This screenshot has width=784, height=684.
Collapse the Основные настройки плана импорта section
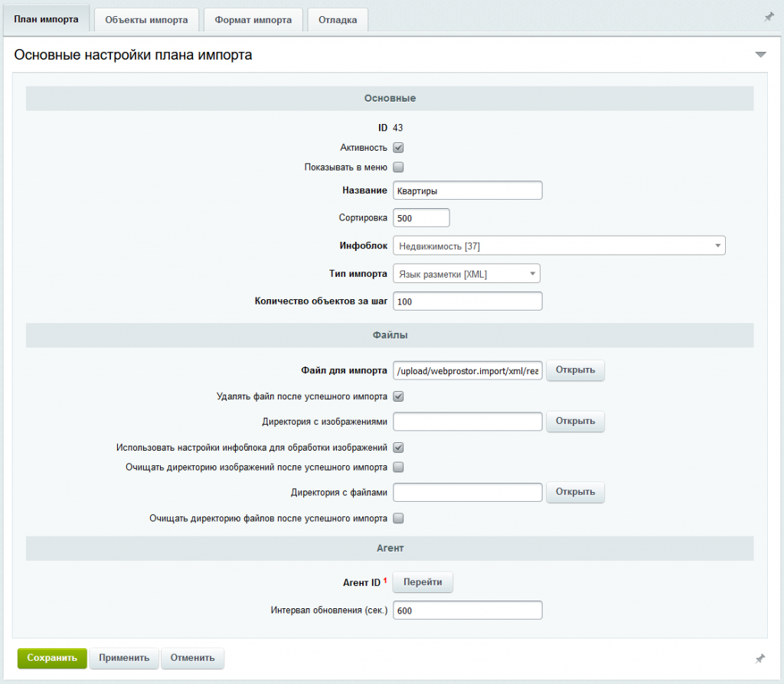pos(760,54)
